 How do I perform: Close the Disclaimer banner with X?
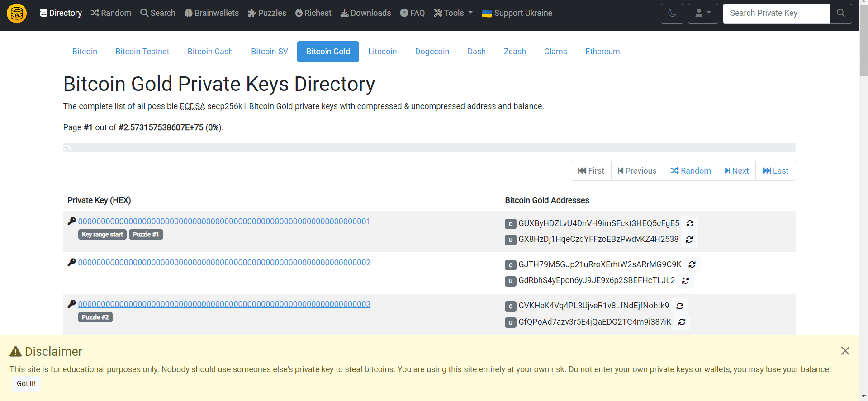tap(845, 351)
